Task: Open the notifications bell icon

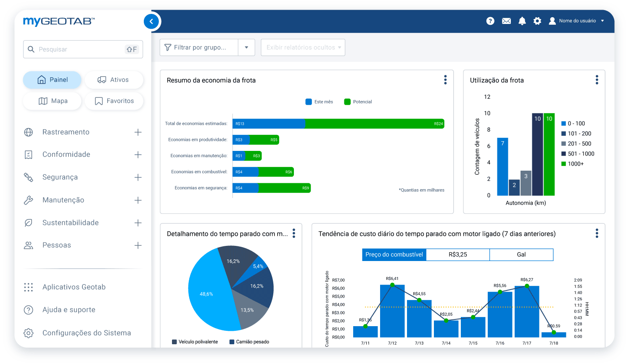Action: click(522, 21)
